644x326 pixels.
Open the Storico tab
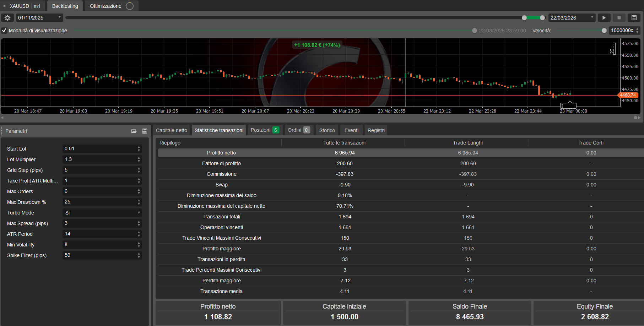(327, 130)
